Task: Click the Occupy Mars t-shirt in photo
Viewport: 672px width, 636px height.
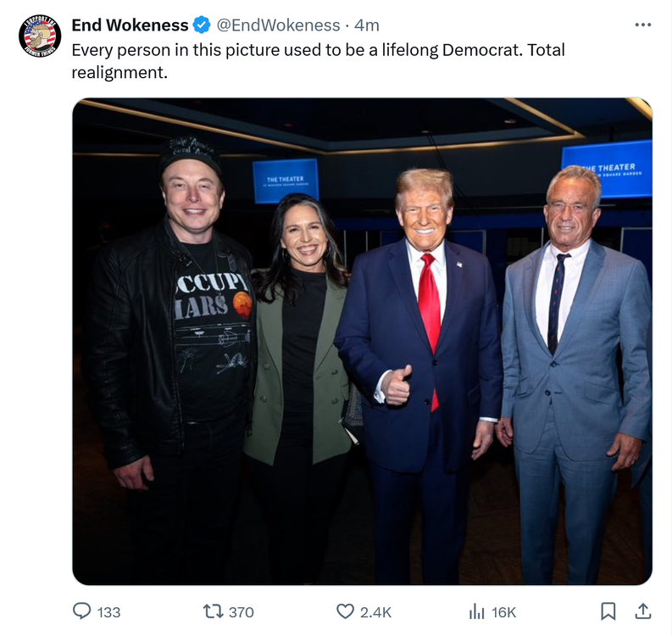Action: [x=212, y=322]
